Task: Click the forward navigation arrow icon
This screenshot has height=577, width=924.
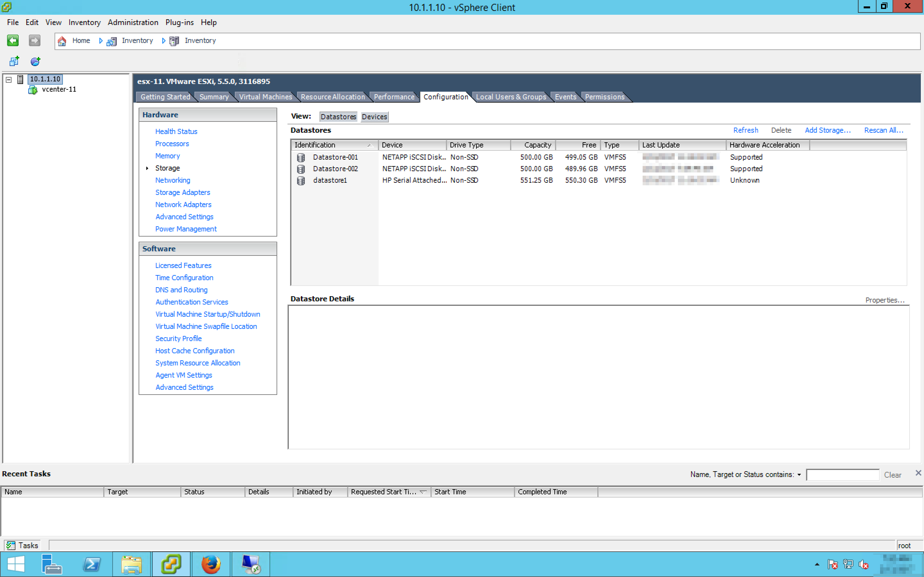Action: (34, 40)
